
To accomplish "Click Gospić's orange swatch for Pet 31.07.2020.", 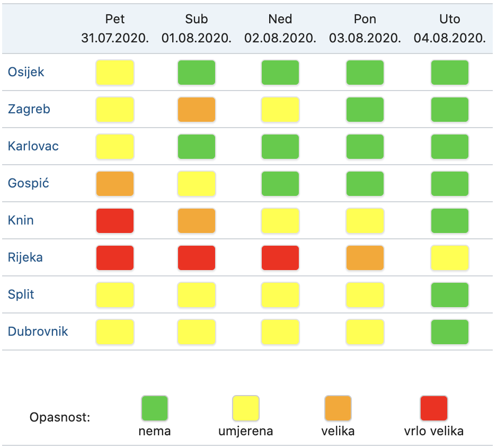I will 115,184.
